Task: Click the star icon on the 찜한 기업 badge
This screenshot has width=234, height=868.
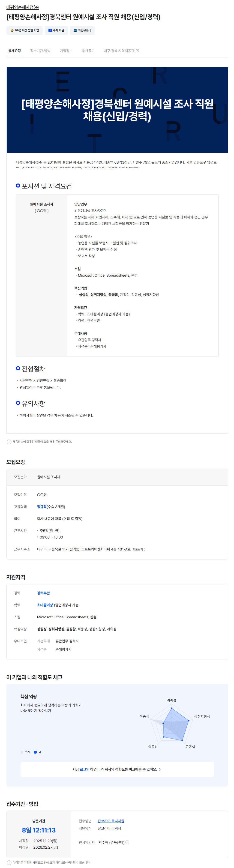Action: coord(12,31)
